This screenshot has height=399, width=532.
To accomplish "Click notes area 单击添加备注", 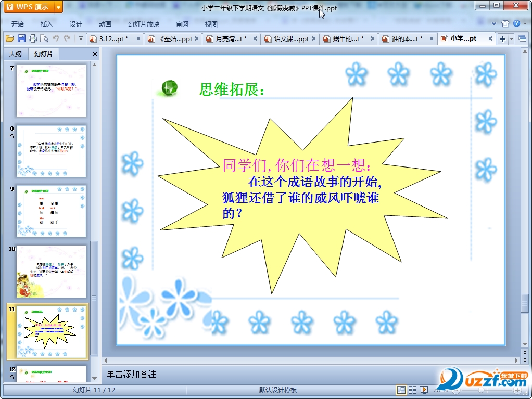I will pos(131,374).
